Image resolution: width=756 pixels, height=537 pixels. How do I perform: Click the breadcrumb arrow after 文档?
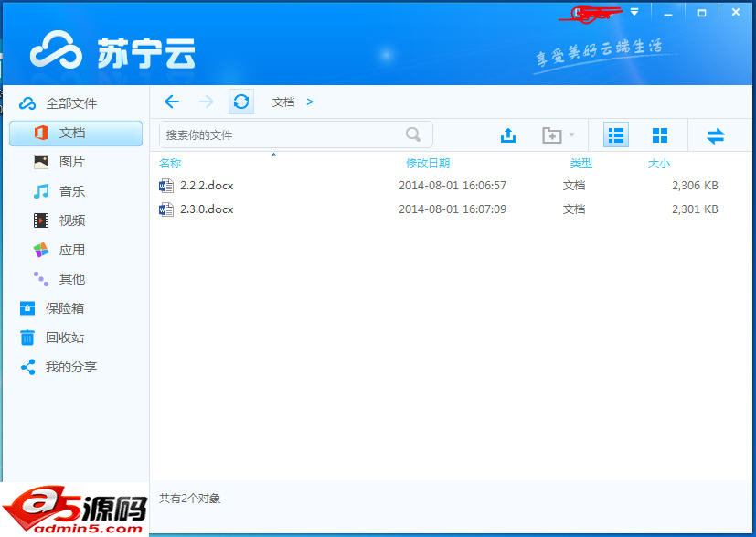point(310,102)
